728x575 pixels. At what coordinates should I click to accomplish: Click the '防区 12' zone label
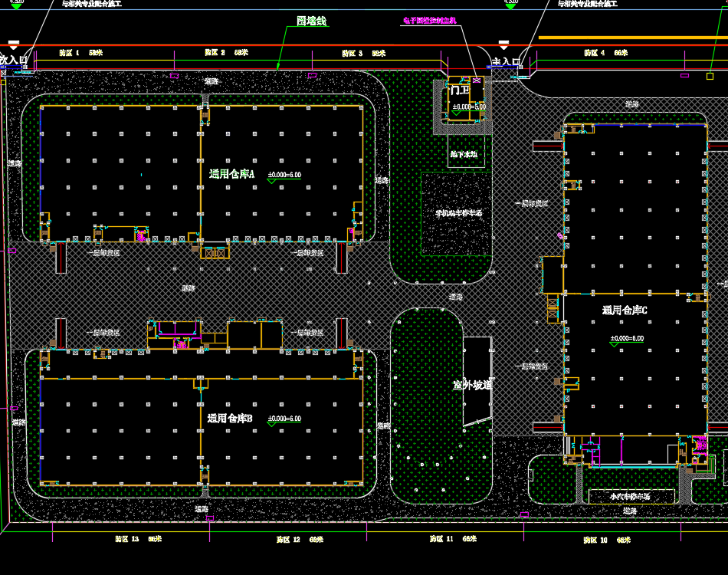tap(288, 540)
